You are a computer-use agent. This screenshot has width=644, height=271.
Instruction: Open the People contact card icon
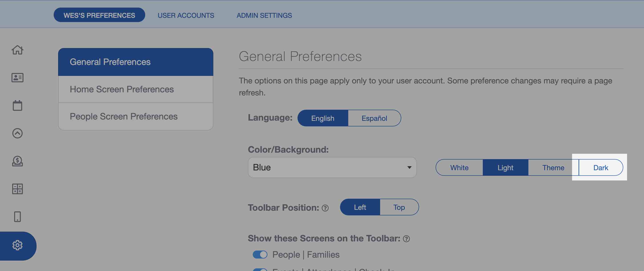point(18,78)
